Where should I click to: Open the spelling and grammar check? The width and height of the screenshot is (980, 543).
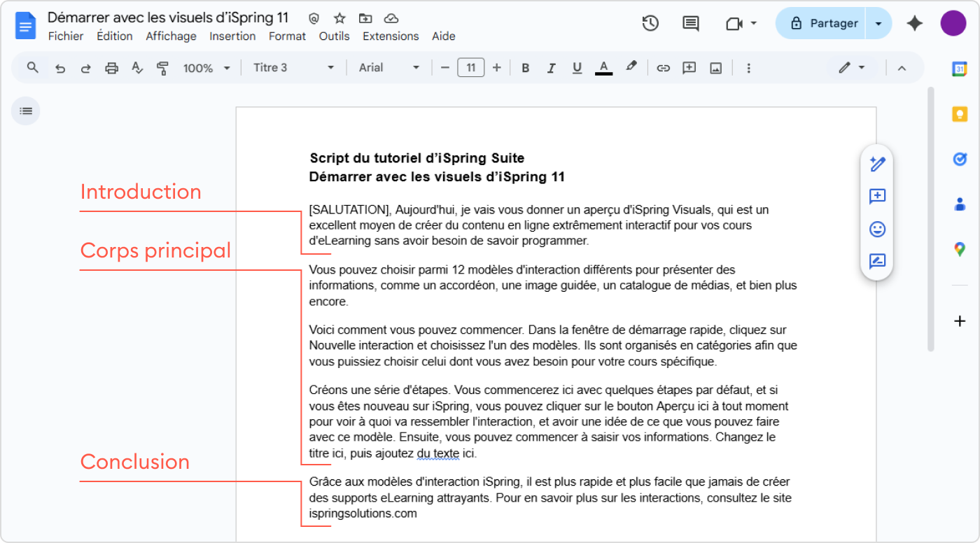click(x=137, y=67)
